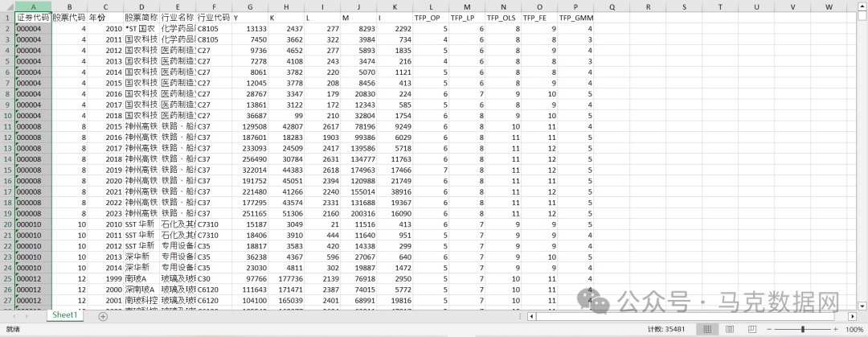Click the vertical scrollbar down arrow
This screenshot has width=868, height=337.
click(862, 306)
